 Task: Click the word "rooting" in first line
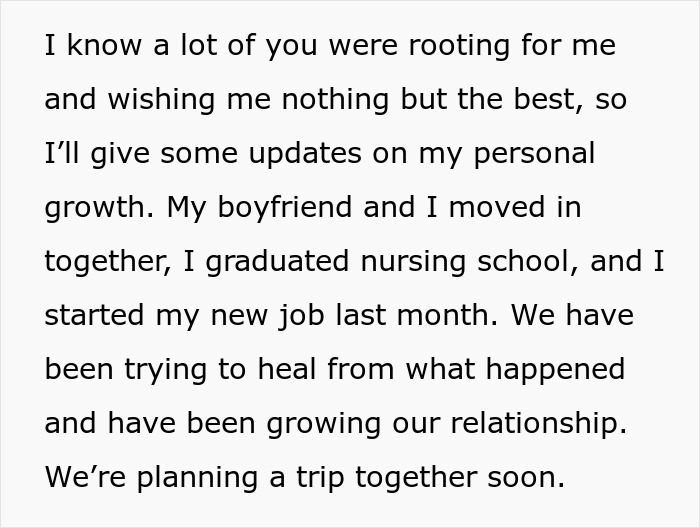pyautogui.click(x=459, y=46)
